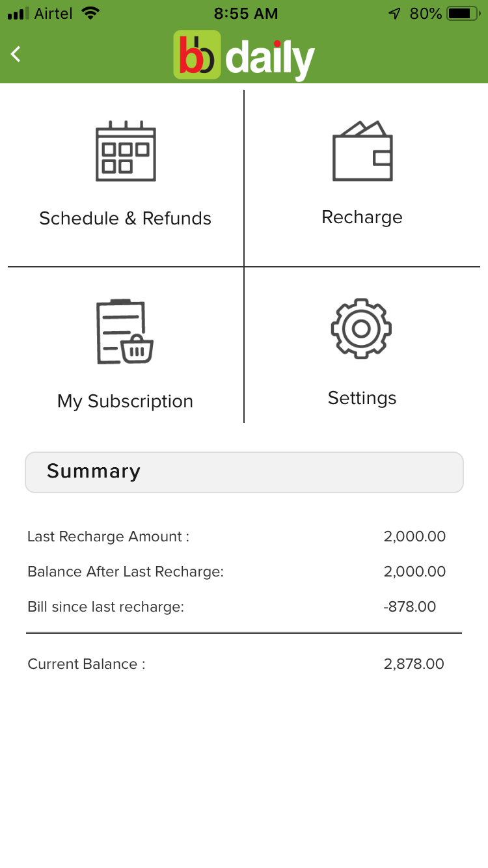The height and width of the screenshot is (868, 488).
Task: Tap the cellular signal bars icon
Action: [18, 13]
